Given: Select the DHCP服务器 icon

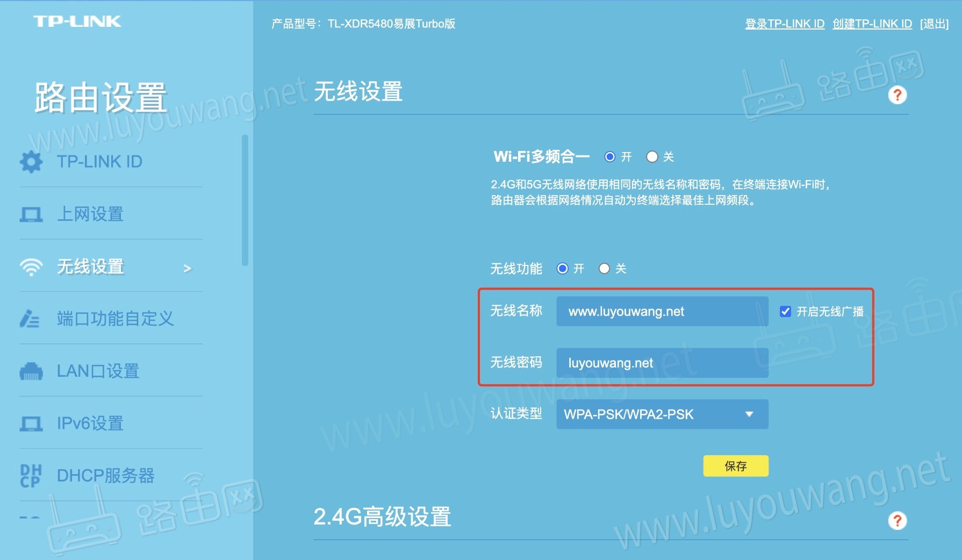Looking at the screenshot, I should pyautogui.click(x=31, y=475).
